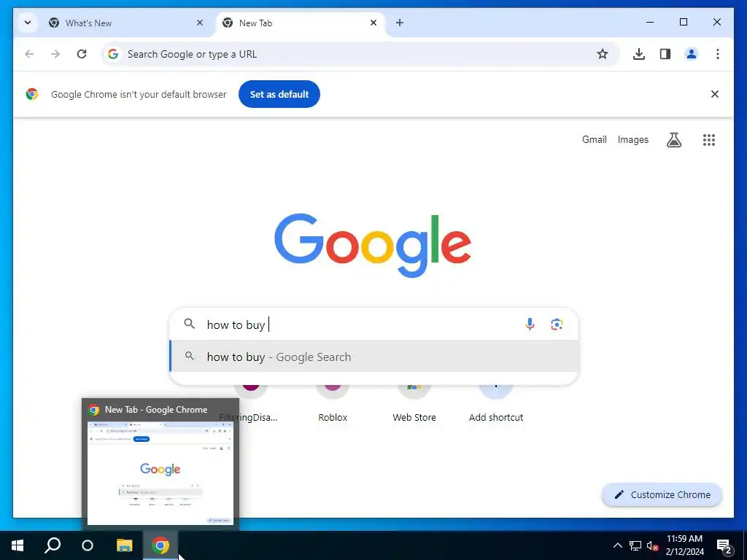The width and height of the screenshot is (747, 560).
Task: Toggle the side panel icon
Action: click(665, 54)
